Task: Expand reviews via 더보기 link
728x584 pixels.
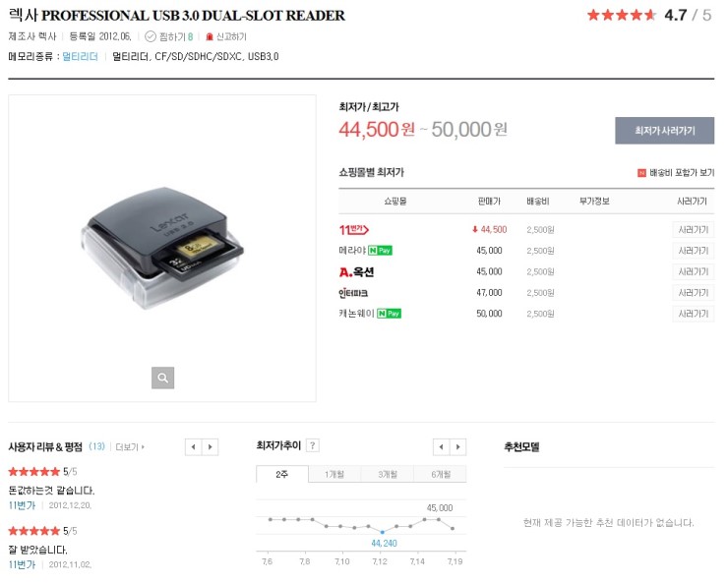Action: (x=130, y=447)
